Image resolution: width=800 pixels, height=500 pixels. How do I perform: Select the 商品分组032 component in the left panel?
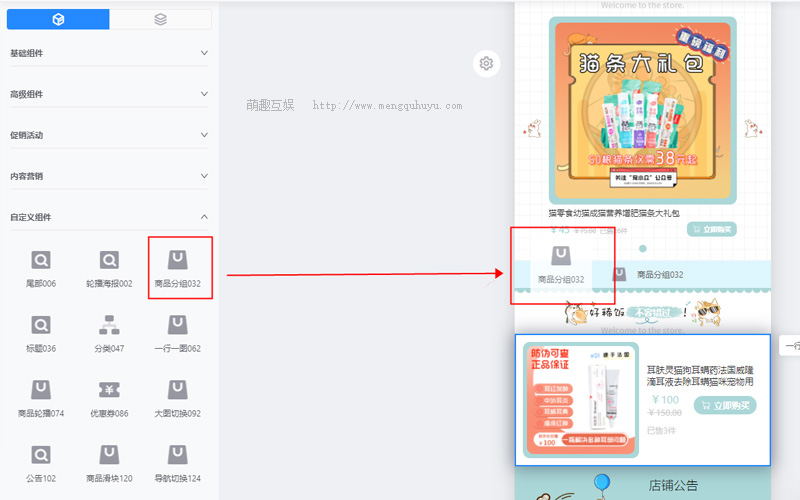point(178,269)
